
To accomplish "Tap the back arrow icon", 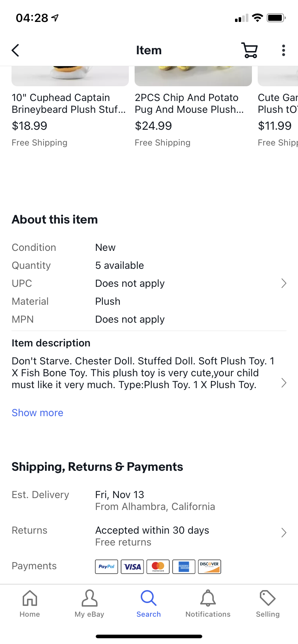I will (x=15, y=51).
